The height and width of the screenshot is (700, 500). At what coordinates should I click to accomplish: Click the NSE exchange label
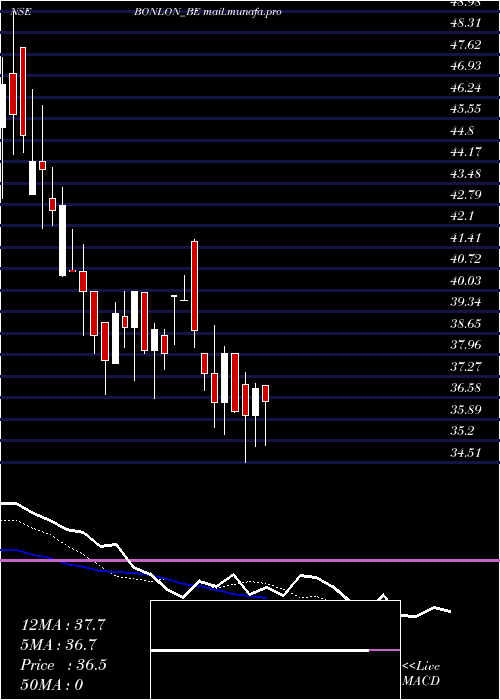21,12
